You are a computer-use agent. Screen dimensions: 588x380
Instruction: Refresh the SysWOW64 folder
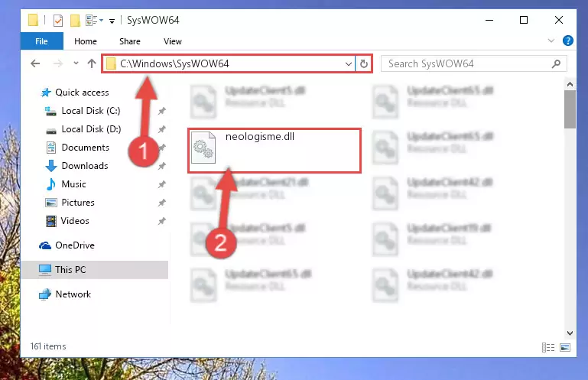click(364, 63)
